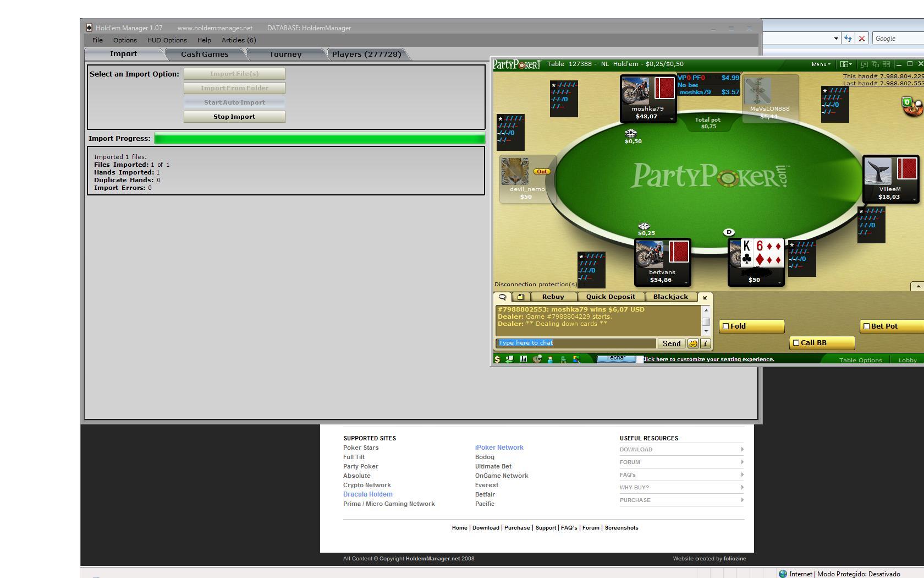This screenshot has width=924, height=578.
Task: Open moshka79's seat dropdown arrow
Action: 672,118
